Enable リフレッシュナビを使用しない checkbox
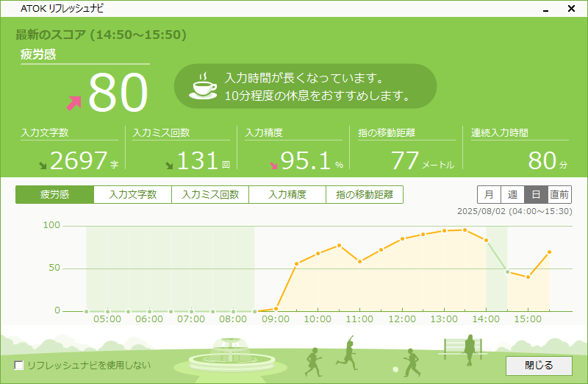This screenshot has height=384, width=588. click(x=19, y=365)
